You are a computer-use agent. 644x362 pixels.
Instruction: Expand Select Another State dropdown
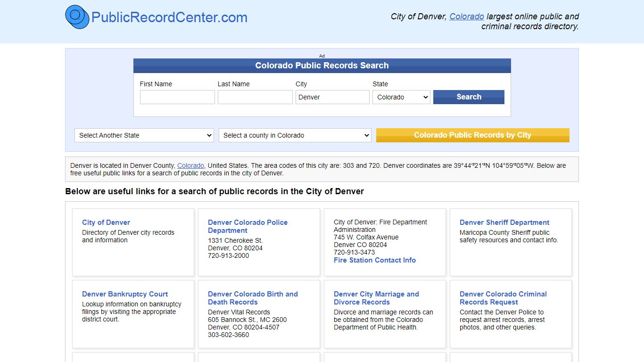pyautogui.click(x=144, y=135)
